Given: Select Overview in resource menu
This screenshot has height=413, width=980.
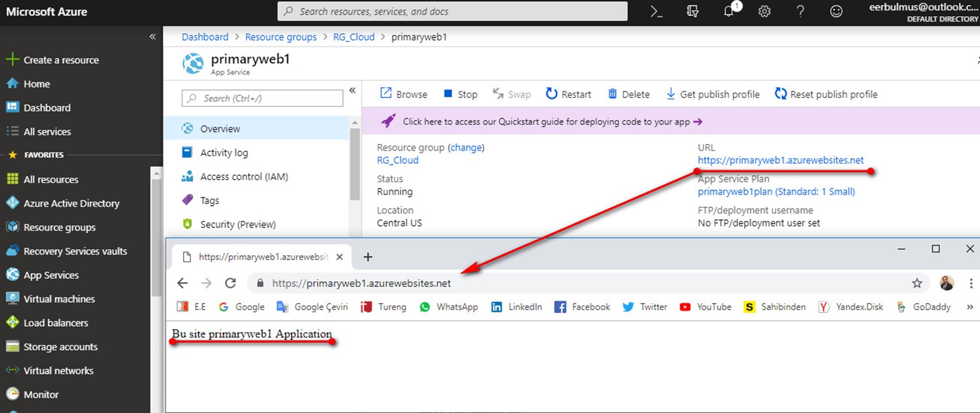Looking at the screenshot, I should tap(257, 129).
